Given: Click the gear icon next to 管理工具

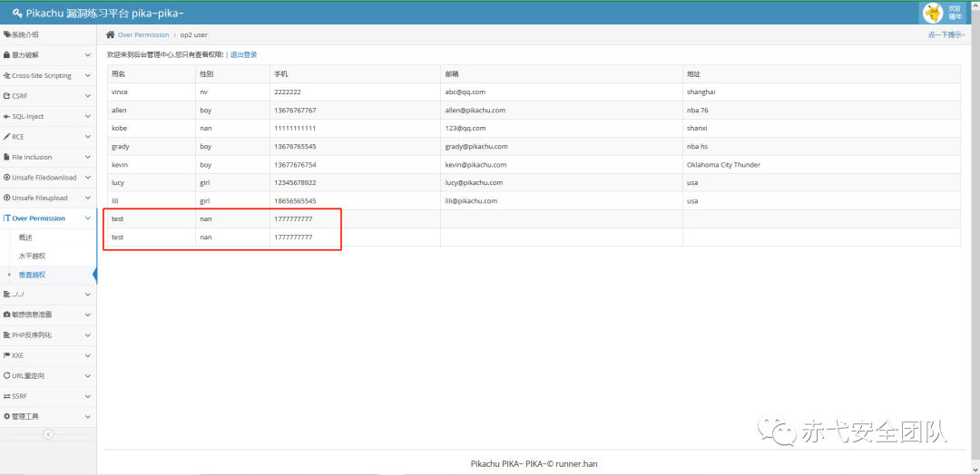Looking at the screenshot, I should (7, 416).
